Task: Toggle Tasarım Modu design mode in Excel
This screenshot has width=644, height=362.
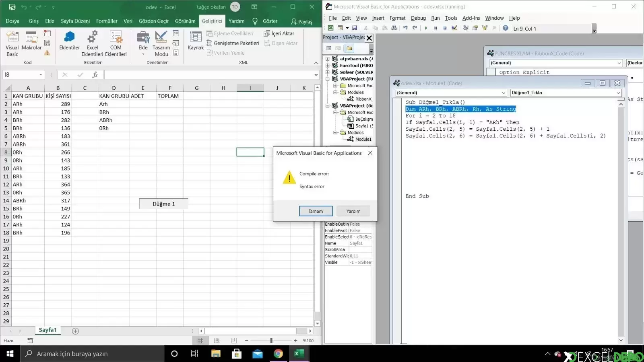Action: (161, 43)
